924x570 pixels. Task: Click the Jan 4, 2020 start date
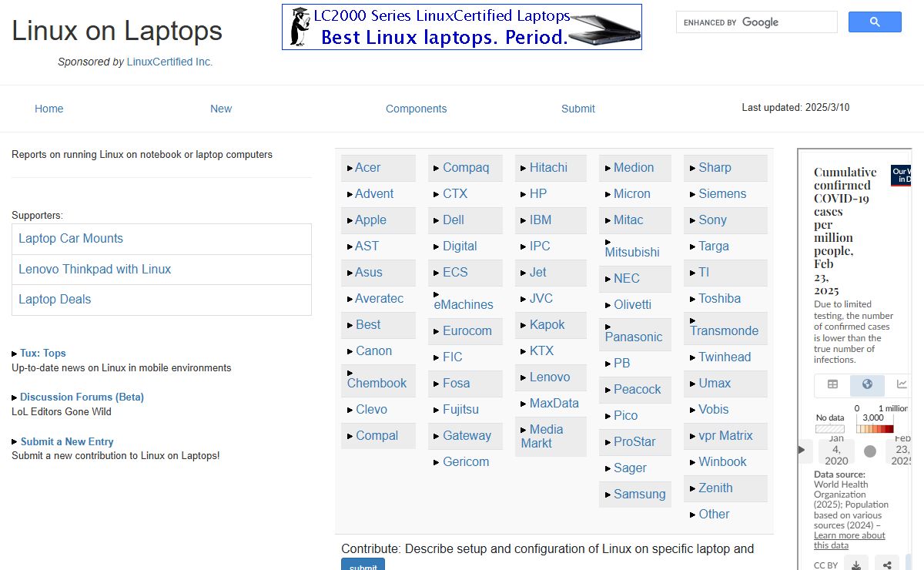point(837,450)
